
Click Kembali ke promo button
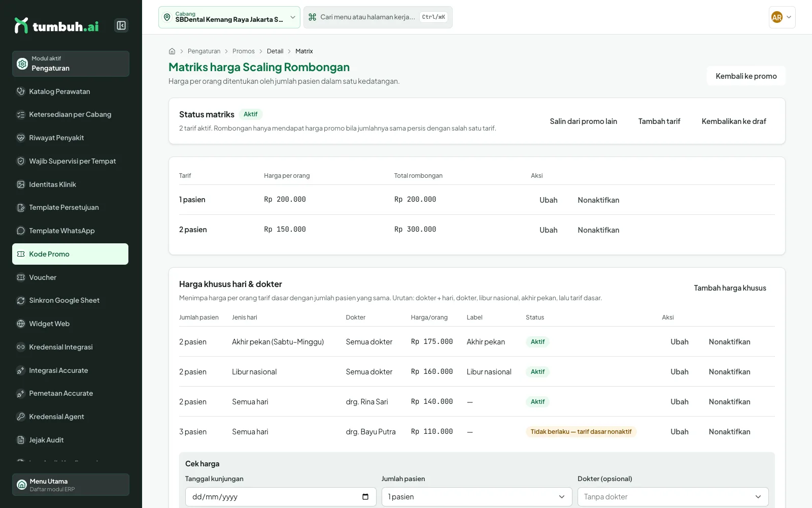click(x=746, y=76)
